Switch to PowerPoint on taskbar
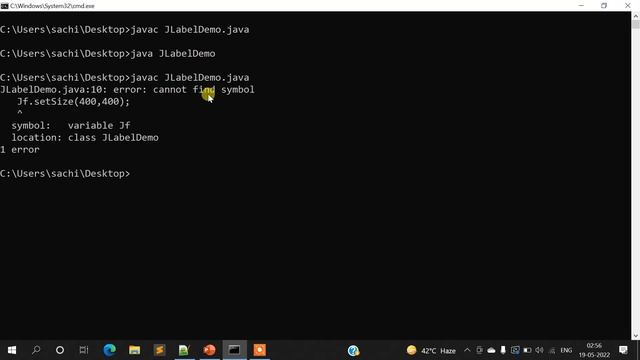 click(x=209, y=350)
